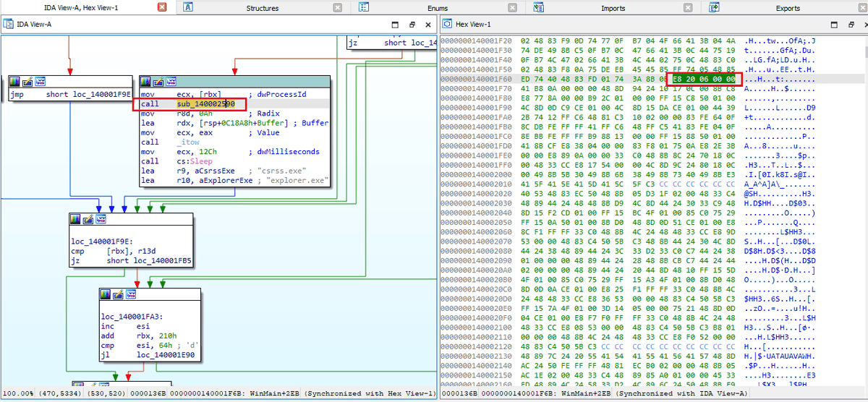Click pencil icon on dwProcessId block header
This screenshot has width=868, height=402.
pos(158,82)
